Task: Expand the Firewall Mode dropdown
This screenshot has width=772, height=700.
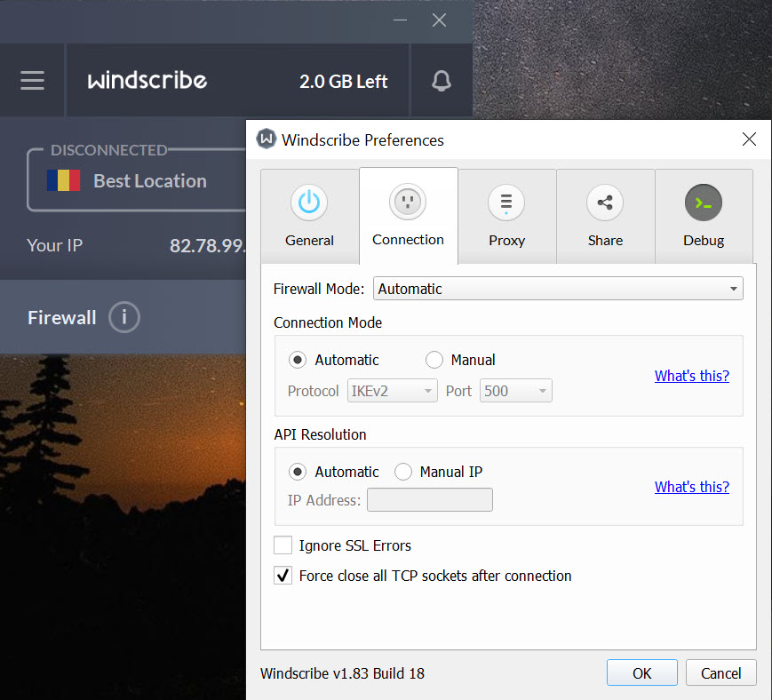Action: click(x=558, y=289)
